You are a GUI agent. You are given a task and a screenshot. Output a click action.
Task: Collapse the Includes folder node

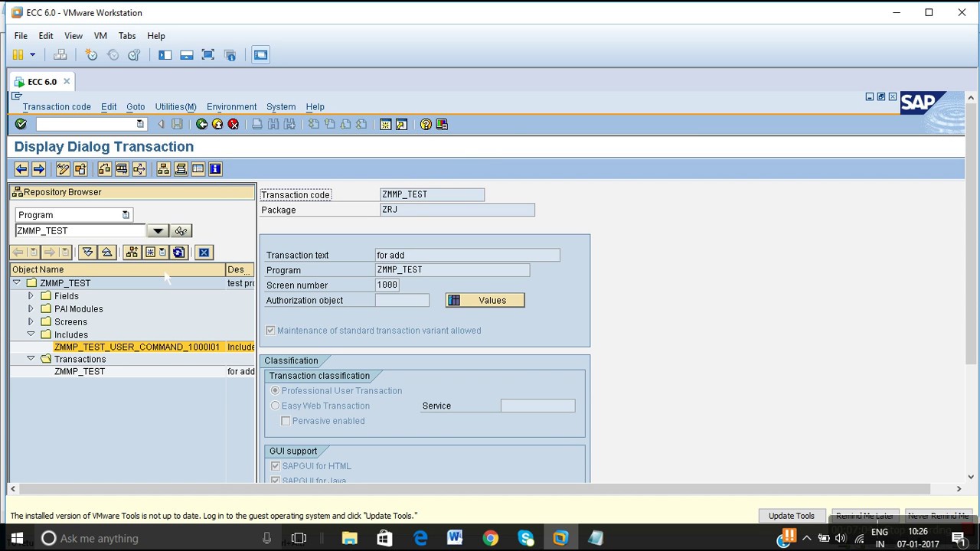pyautogui.click(x=31, y=334)
